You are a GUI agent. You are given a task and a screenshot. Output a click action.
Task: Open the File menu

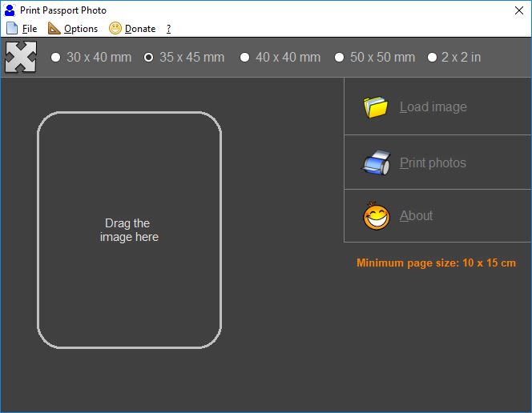tap(30, 29)
